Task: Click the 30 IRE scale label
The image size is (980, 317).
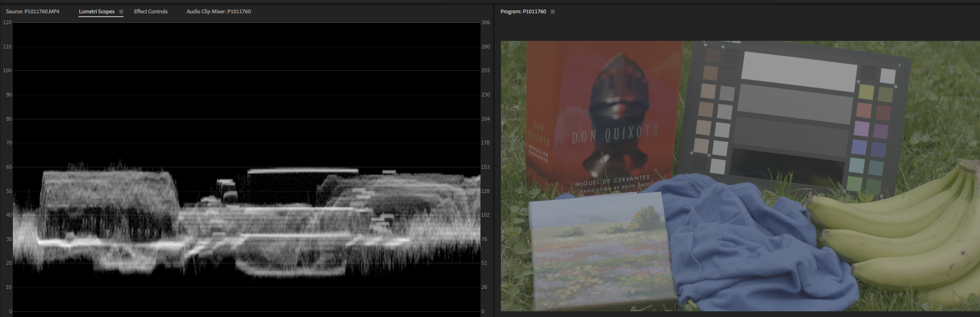Action: tap(9, 239)
